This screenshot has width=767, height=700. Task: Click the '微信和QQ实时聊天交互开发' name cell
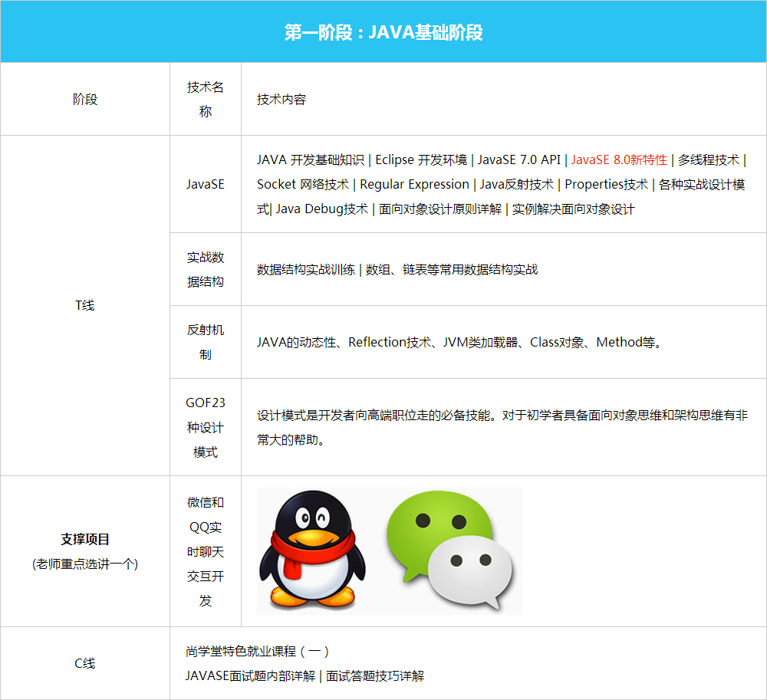206,551
